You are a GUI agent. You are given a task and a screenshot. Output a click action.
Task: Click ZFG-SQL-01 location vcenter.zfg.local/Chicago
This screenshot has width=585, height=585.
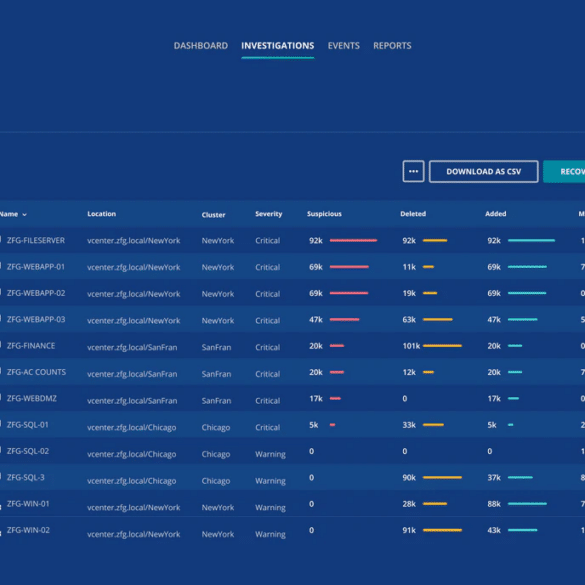click(131, 427)
